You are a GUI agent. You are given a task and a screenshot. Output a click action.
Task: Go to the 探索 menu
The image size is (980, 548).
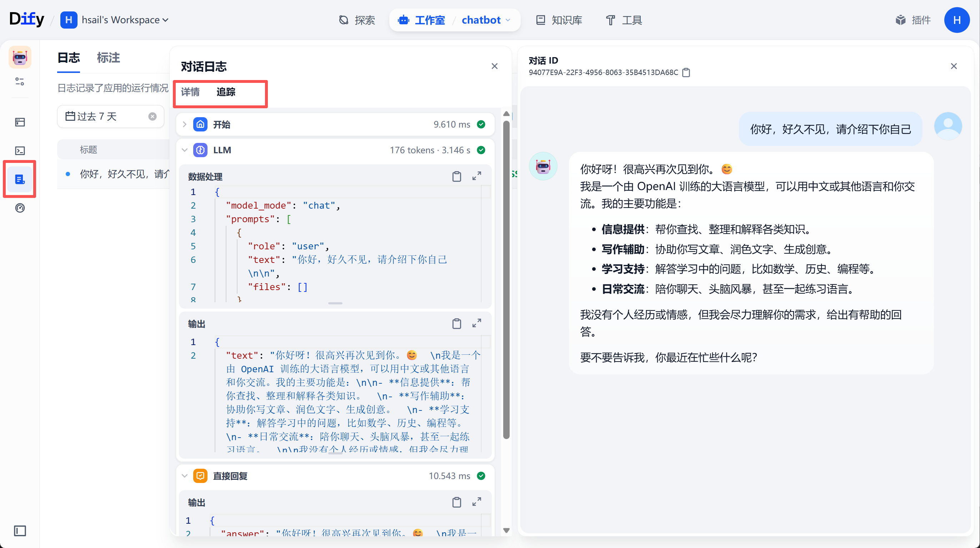(x=356, y=20)
